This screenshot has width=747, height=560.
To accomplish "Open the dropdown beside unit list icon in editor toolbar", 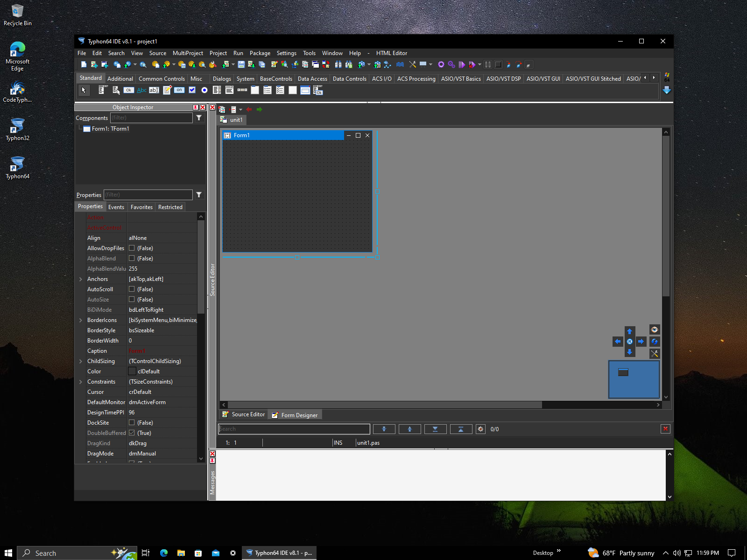I will [240, 110].
